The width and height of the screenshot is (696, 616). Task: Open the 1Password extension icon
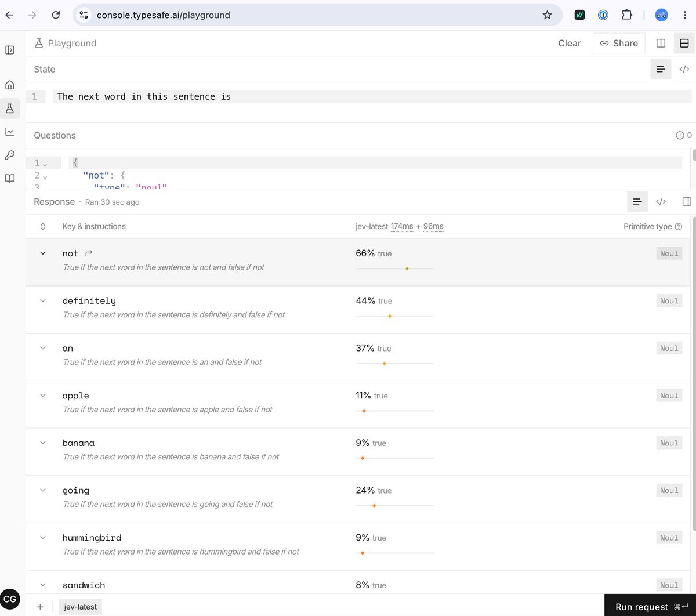click(603, 15)
